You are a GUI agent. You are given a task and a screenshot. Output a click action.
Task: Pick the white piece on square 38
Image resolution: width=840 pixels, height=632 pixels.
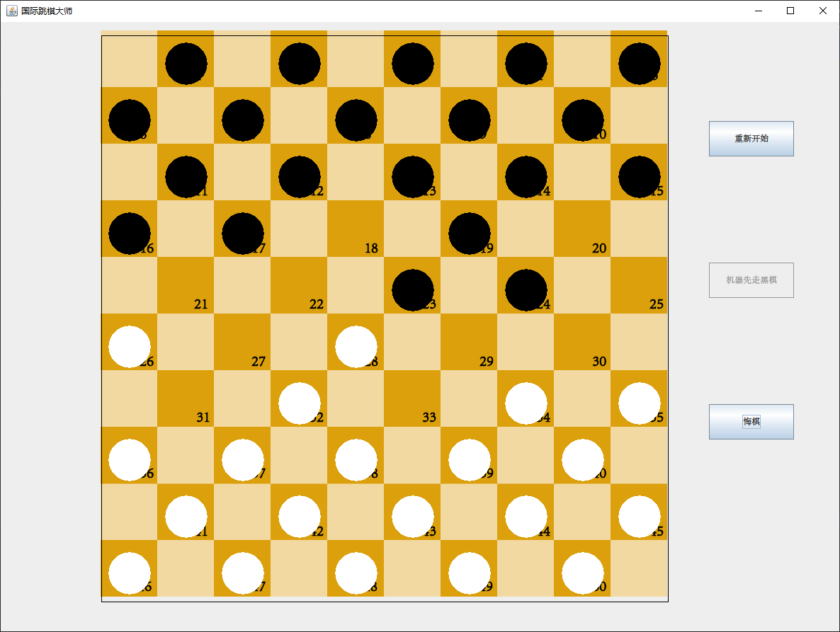356,460
